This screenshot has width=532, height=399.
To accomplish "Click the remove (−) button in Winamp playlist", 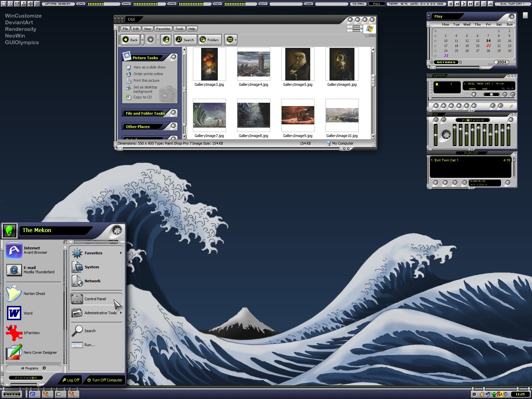I will (445, 183).
